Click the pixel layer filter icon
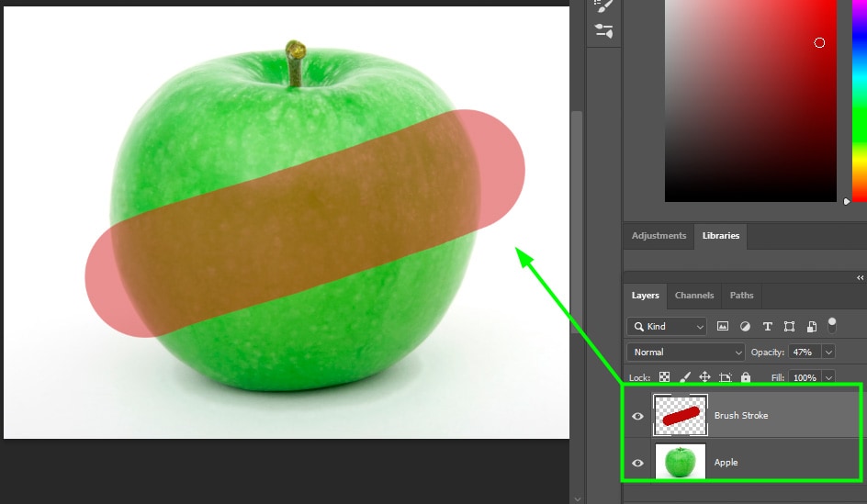Viewport: 867px width, 504px height. [x=723, y=327]
